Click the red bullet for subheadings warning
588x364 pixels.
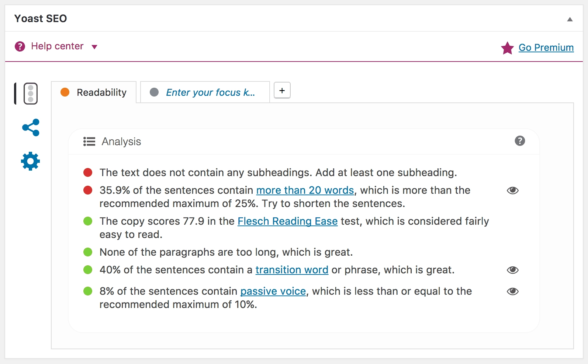click(x=88, y=172)
